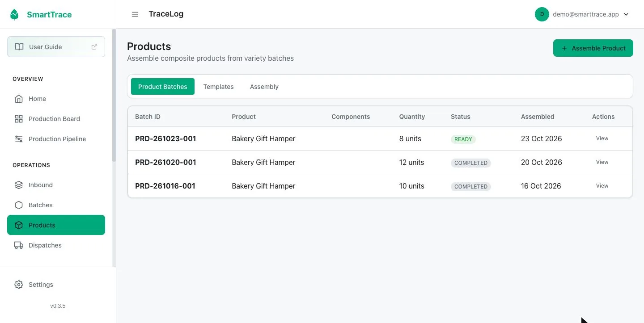The image size is (644, 323).
Task: Expand the account dropdown chevron
Action: 626,14
